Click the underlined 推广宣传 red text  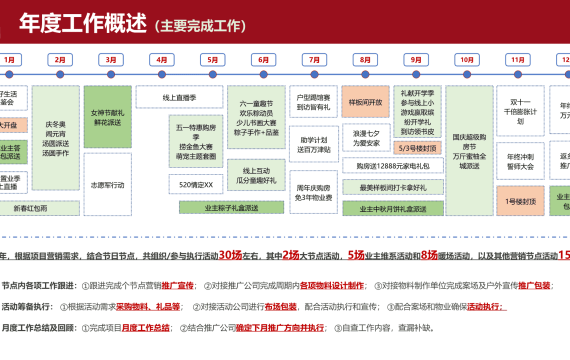pos(177,285)
